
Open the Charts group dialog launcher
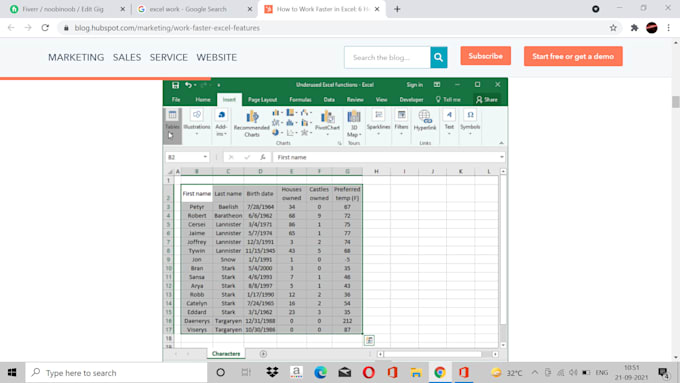[x=340, y=143]
